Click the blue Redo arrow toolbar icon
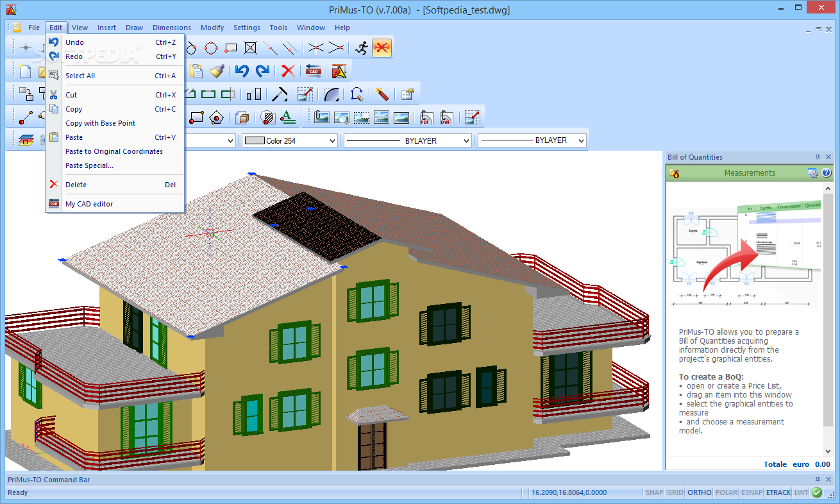Viewport: 840px width, 504px height. coord(262,71)
